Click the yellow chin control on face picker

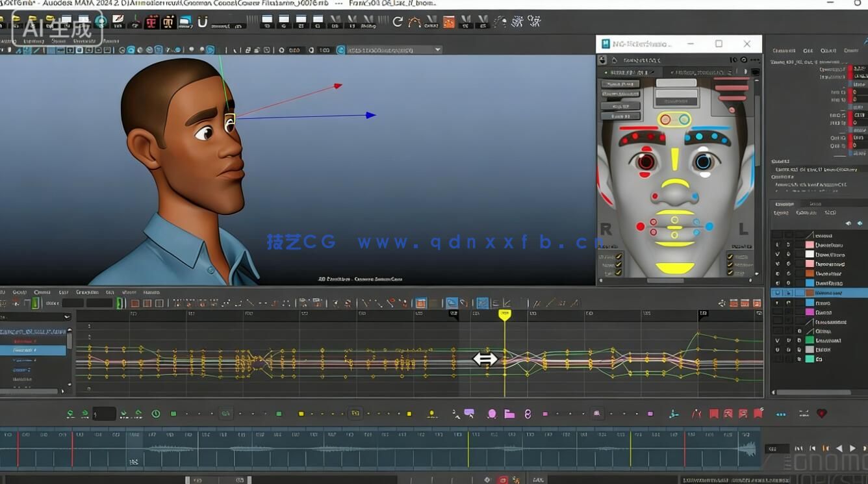pos(674,268)
